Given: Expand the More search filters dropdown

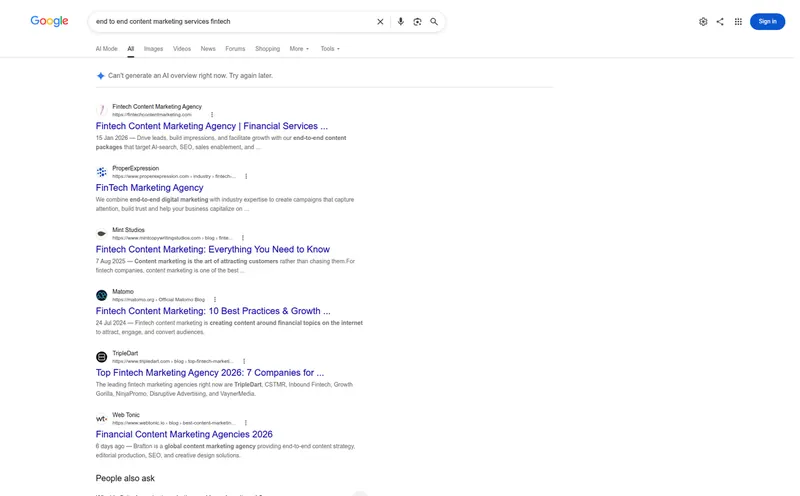Looking at the screenshot, I should click(x=299, y=49).
